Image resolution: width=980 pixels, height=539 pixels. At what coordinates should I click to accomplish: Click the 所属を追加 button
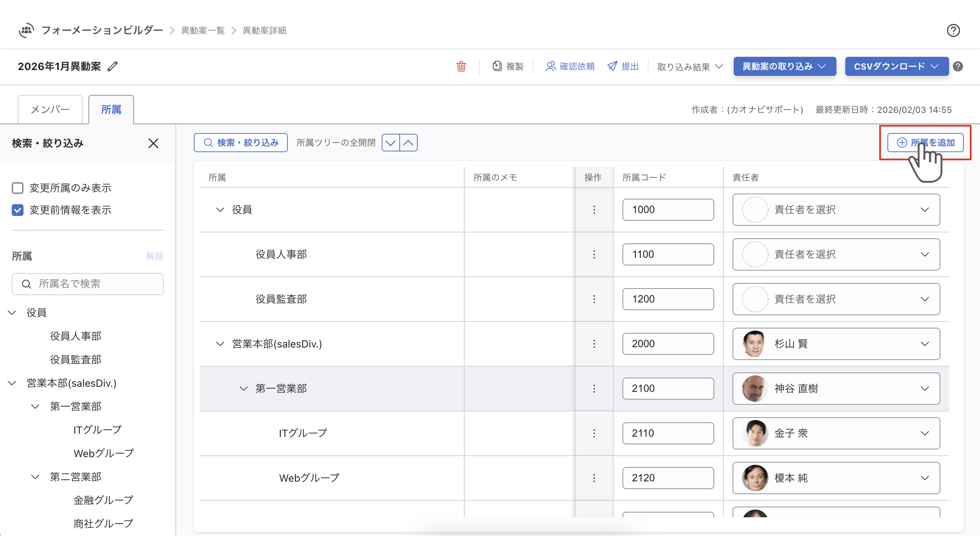pos(925,143)
